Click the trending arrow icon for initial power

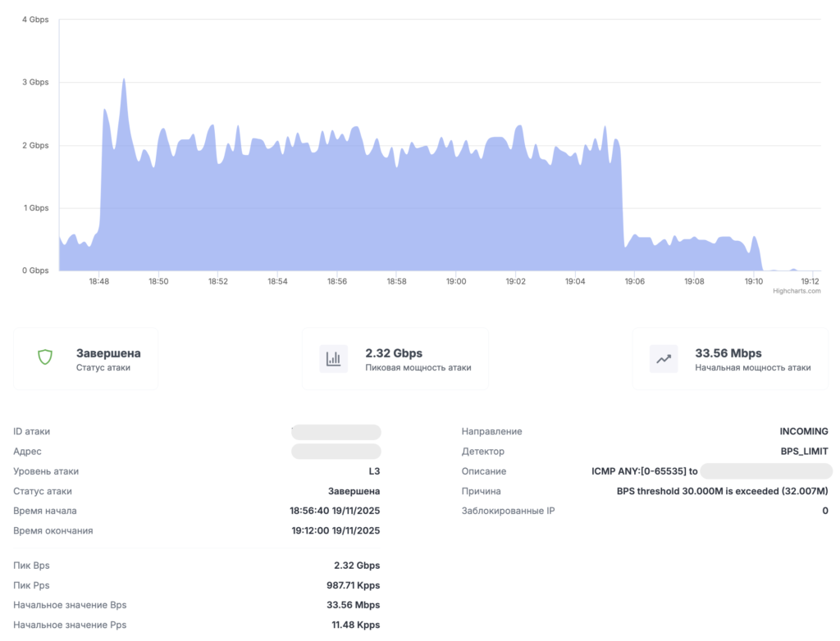point(663,358)
